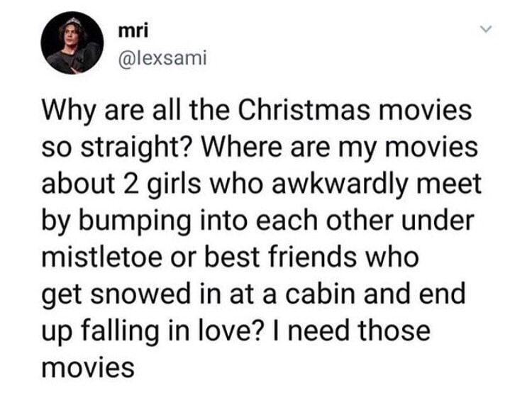Click the word "Christmas" in the tweet
532x393 pixels.
(x=304, y=110)
